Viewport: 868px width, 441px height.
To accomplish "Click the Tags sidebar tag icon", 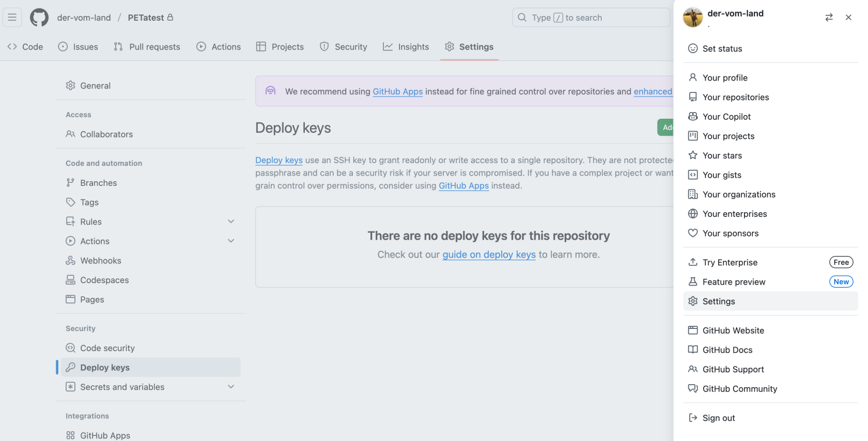I will 70,202.
